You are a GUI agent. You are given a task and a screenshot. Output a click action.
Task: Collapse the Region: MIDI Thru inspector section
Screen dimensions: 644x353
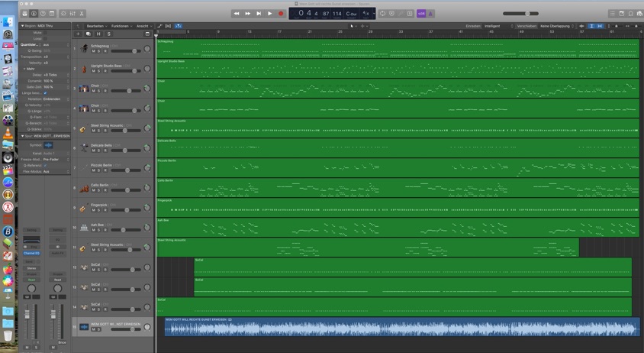22,26
